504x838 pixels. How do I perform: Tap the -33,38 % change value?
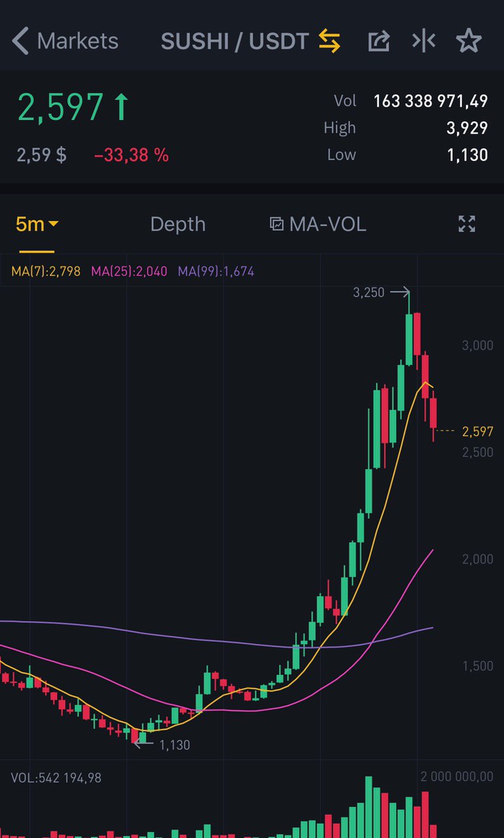(x=131, y=155)
